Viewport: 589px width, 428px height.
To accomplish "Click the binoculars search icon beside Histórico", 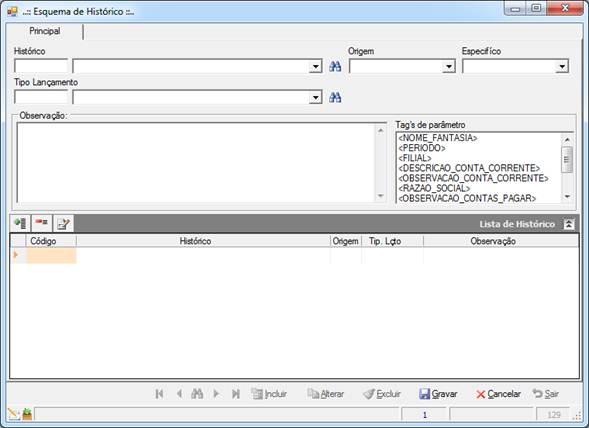I will coord(335,67).
